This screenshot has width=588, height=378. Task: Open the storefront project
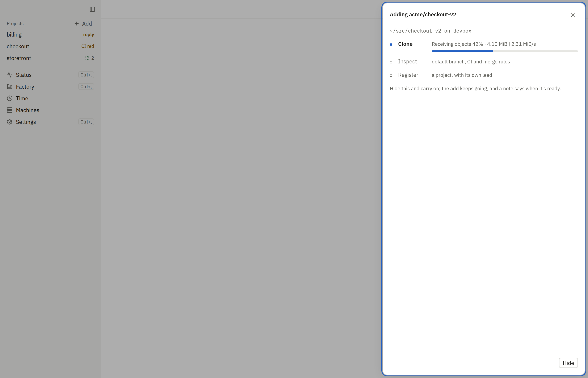[x=50, y=58]
